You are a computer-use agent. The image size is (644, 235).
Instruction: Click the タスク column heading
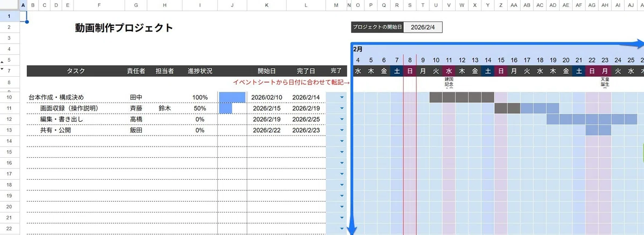tap(76, 71)
